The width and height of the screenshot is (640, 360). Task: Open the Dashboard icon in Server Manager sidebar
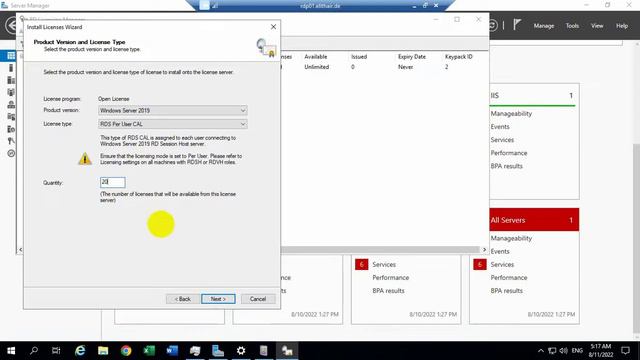pos(11,56)
